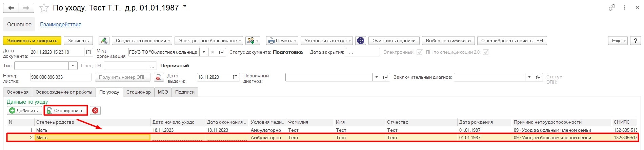Screen dimensions: 644x150
Task: Open calendar picker for issue date
Action: click(x=235, y=77)
